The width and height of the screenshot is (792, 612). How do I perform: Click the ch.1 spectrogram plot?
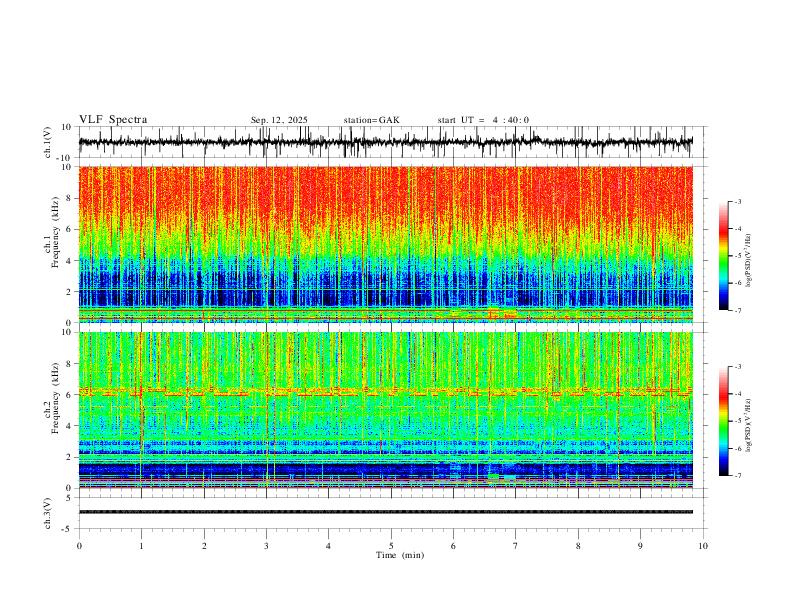(386, 244)
